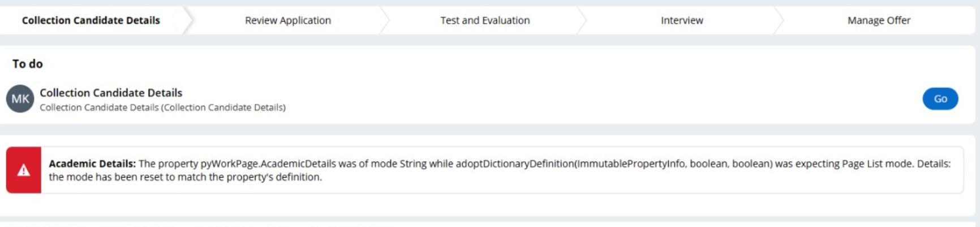Click the assignment subtitle in parentheses
The width and height of the screenshot is (980, 227).
click(x=162, y=107)
